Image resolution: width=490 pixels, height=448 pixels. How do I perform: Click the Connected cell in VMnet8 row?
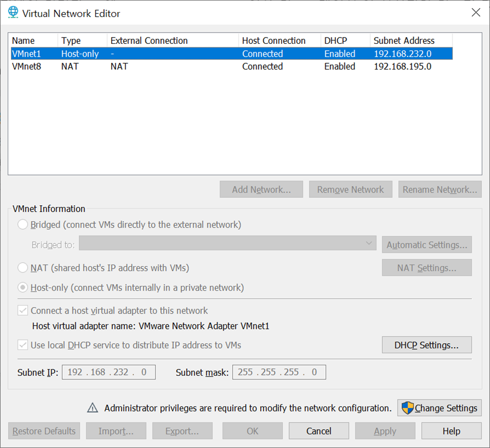(x=262, y=67)
